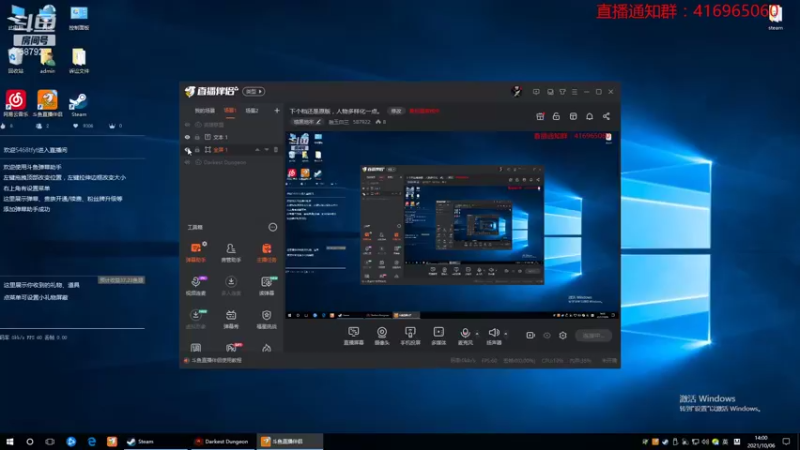The height and width of the screenshot is (450, 800).
Task: Click the red link next to 修改
Action: click(424, 111)
